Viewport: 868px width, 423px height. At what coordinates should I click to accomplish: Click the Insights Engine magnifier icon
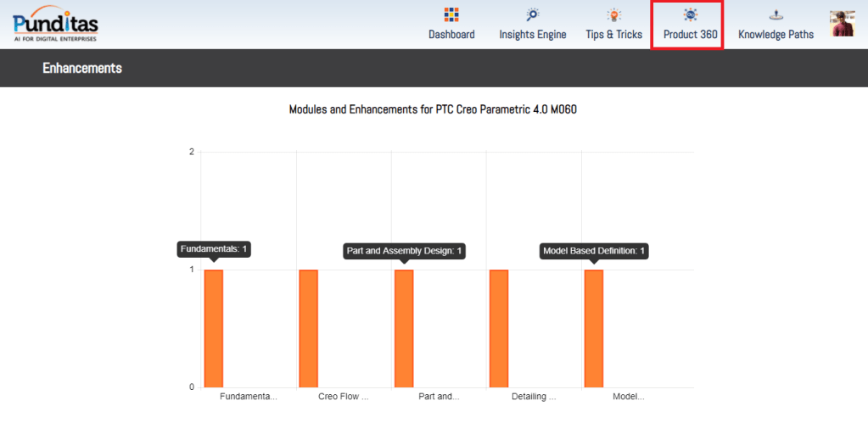[x=532, y=14]
